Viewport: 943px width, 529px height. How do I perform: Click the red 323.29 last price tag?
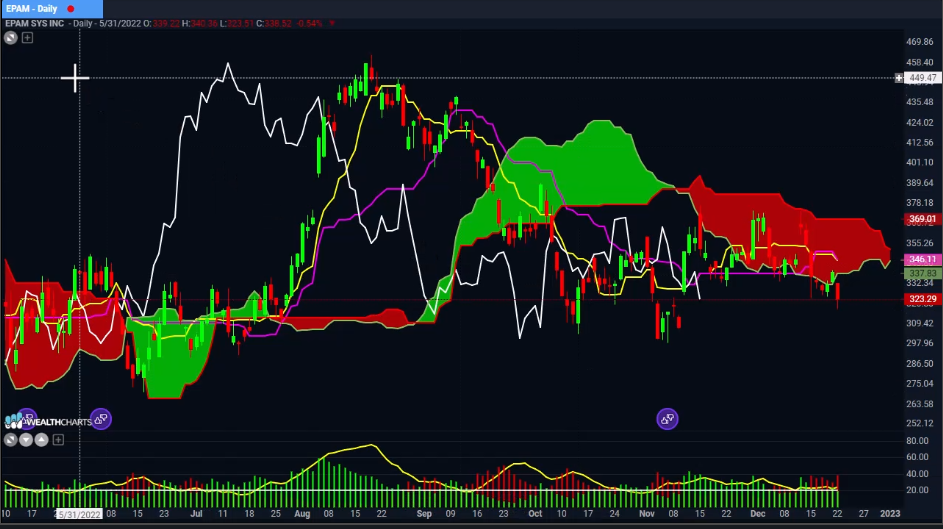923,299
